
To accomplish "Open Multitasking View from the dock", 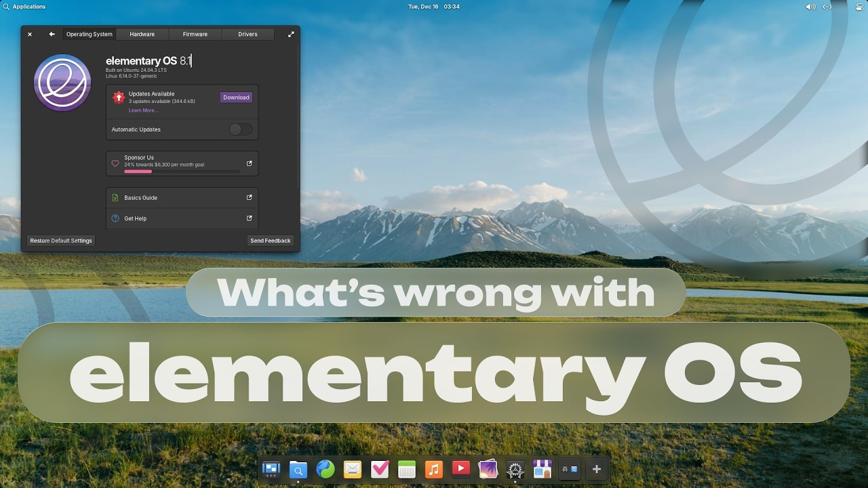I will point(271,469).
